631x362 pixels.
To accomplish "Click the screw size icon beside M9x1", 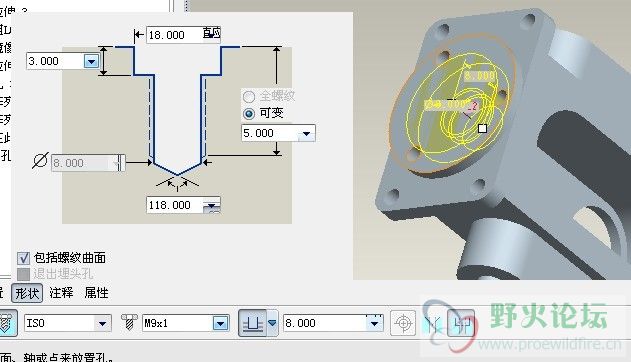I will [129, 323].
